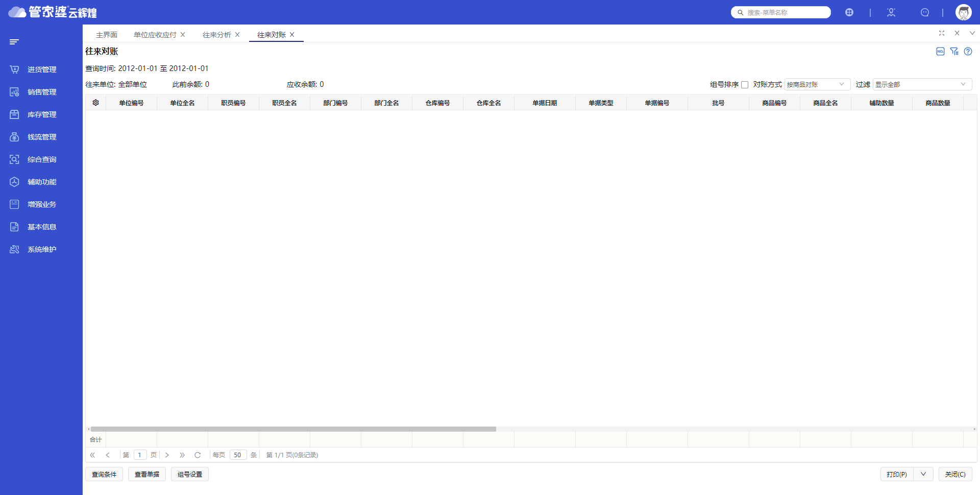Viewport: 980px width, 495px height.
Task: Click the 单位全名 column header
Action: (182, 103)
